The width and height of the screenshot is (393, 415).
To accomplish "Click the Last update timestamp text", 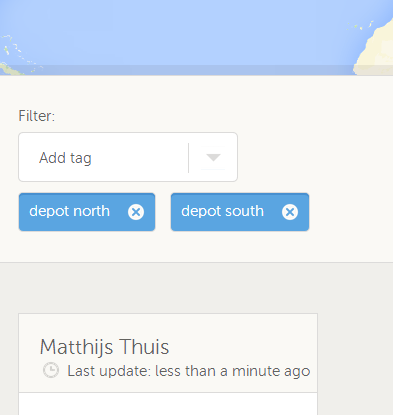I will pos(189,371).
